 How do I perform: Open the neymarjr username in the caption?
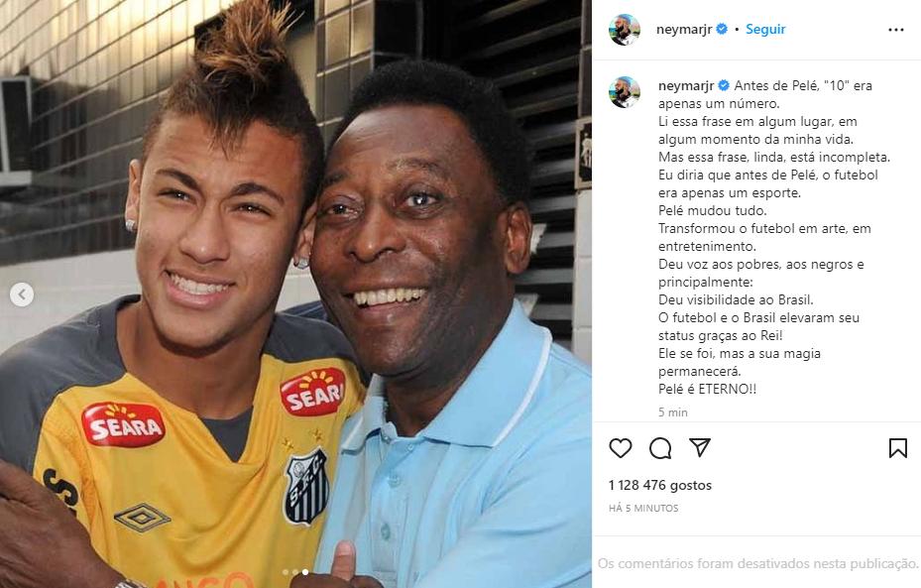pyautogui.click(x=685, y=85)
